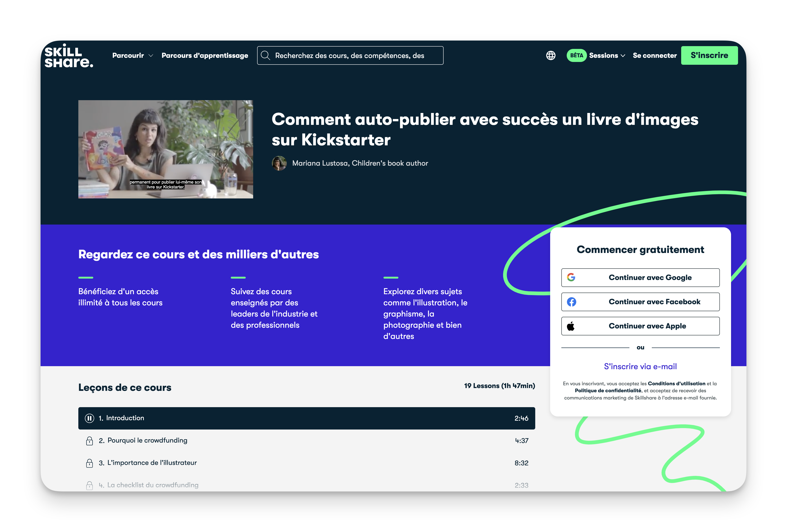Viewport: 787px width, 532px height.
Task: Click the lock icon on lesson 2
Action: click(90, 441)
